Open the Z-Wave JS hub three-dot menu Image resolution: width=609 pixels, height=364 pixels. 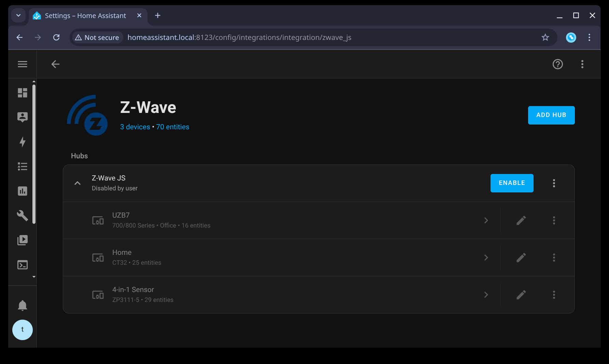(x=554, y=183)
